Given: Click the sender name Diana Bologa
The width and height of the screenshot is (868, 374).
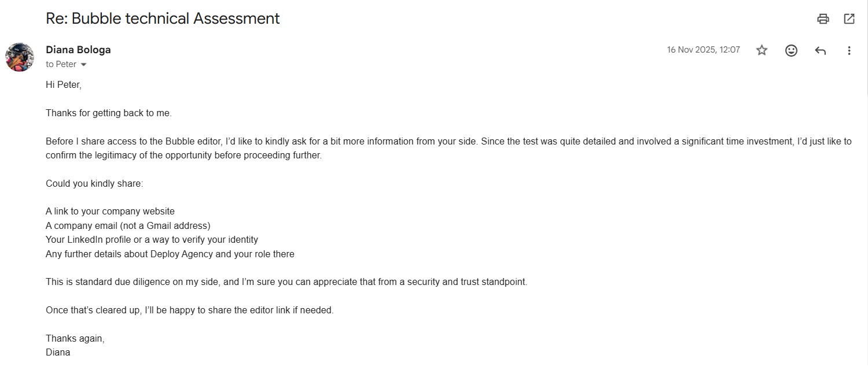Looking at the screenshot, I should pos(78,50).
